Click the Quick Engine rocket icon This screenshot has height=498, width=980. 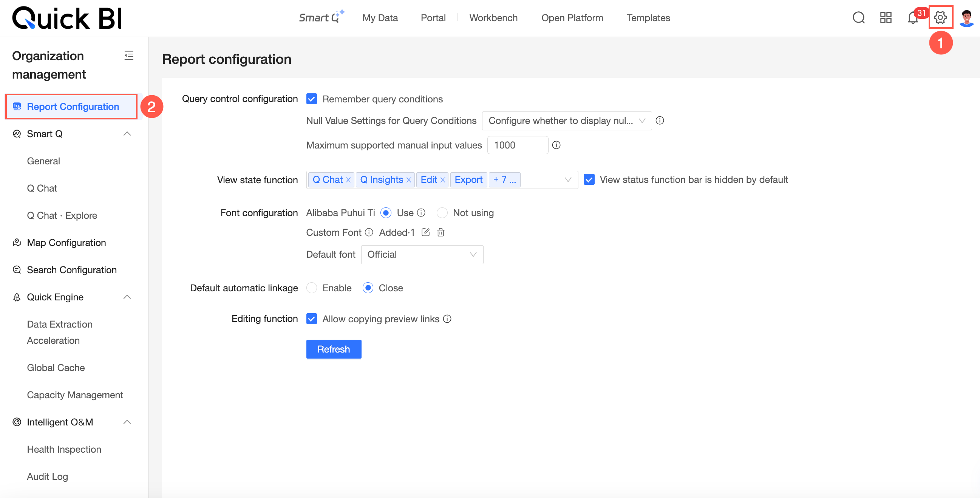pyautogui.click(x=17, y=297)
